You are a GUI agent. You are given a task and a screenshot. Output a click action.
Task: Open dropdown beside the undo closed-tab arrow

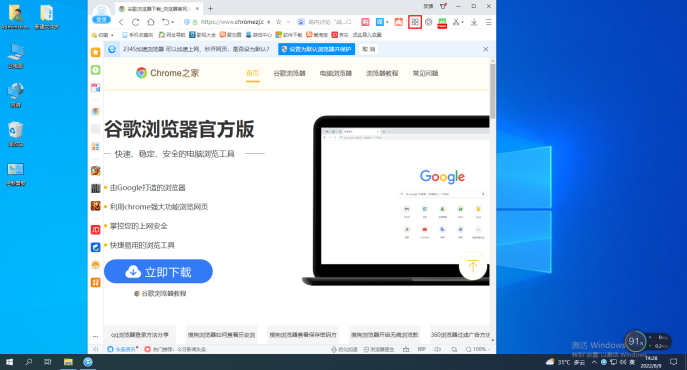172,22
